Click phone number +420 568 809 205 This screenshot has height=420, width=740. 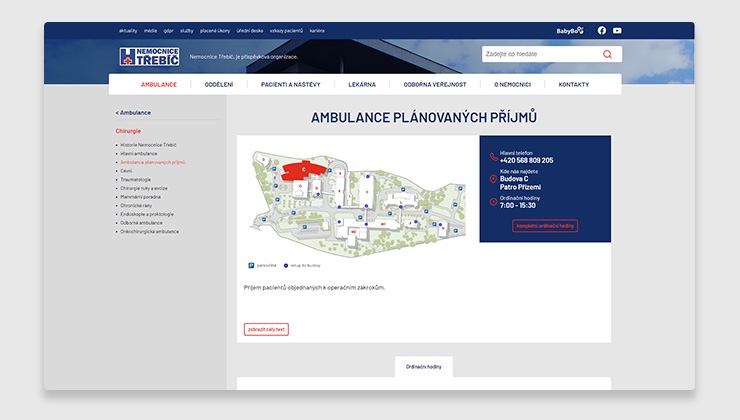point(527,160)
